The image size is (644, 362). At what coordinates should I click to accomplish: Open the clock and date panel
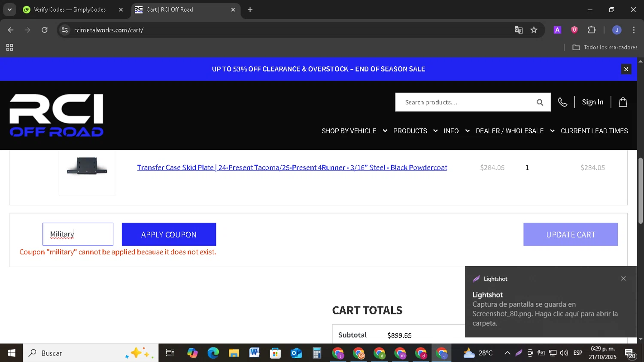(602, 353)
